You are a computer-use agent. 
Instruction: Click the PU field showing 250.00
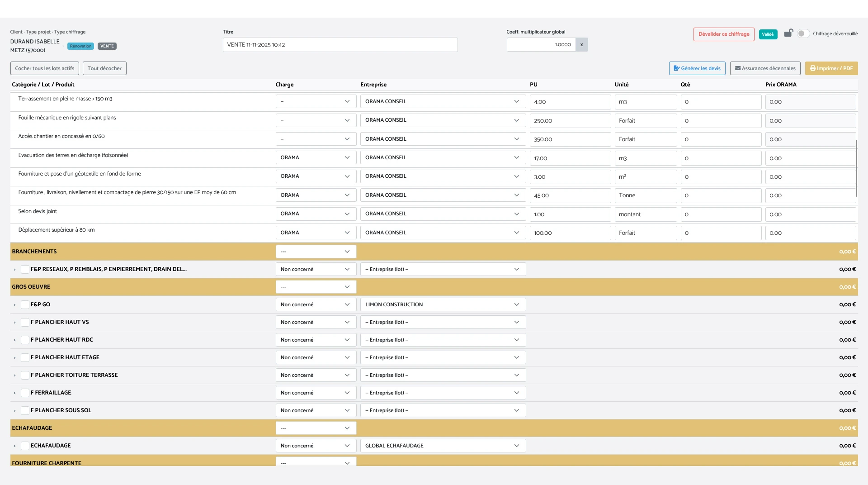click(x=570, y=121)
